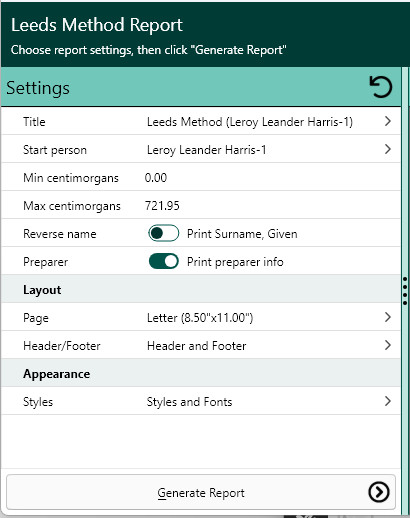Click the Header/Footer row label
This screenshot has width=410, height=518.
tap(62, 346)
